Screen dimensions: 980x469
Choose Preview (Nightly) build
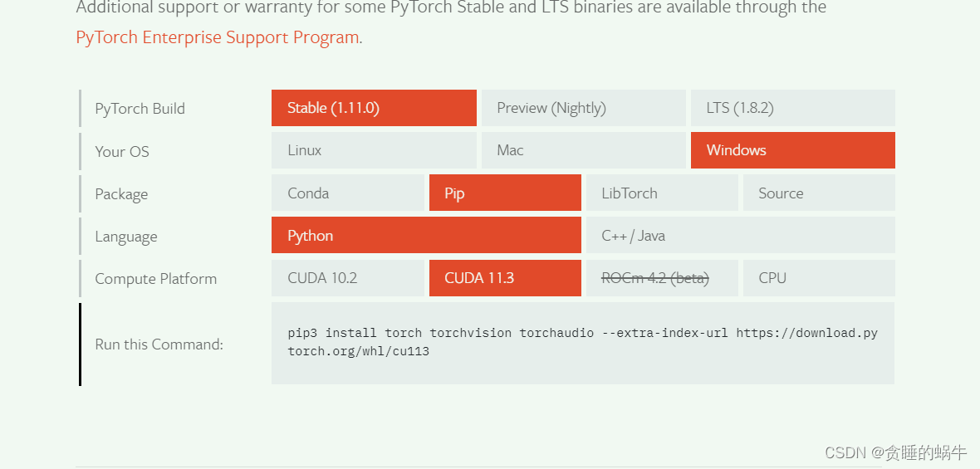pos(583,108)
